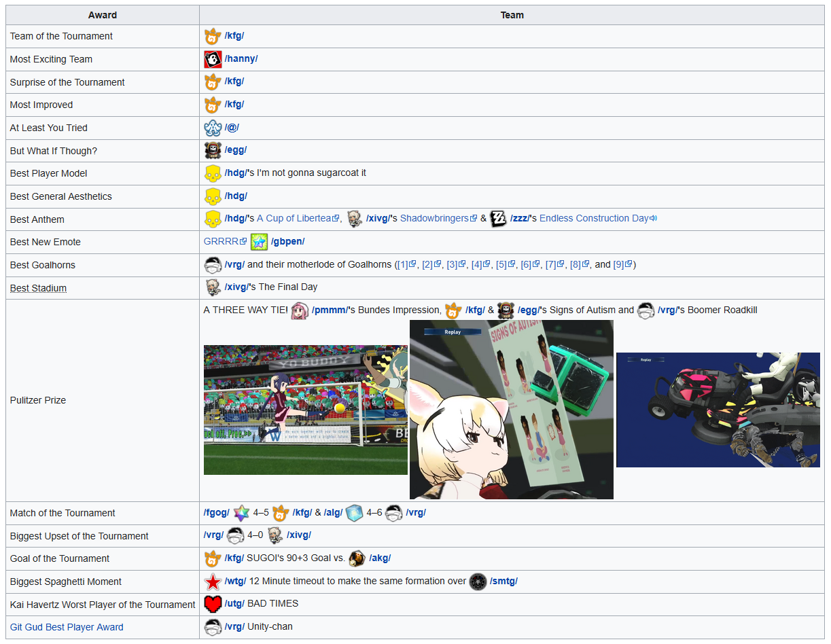Open goalhorn link [9]
The image size is (831, 644).
[623, 264]
